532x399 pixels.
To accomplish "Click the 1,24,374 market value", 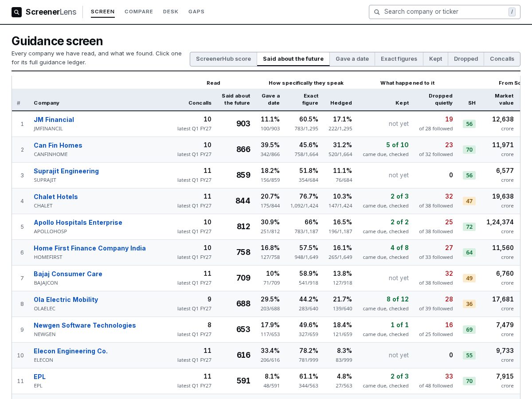I will point(500,222).
